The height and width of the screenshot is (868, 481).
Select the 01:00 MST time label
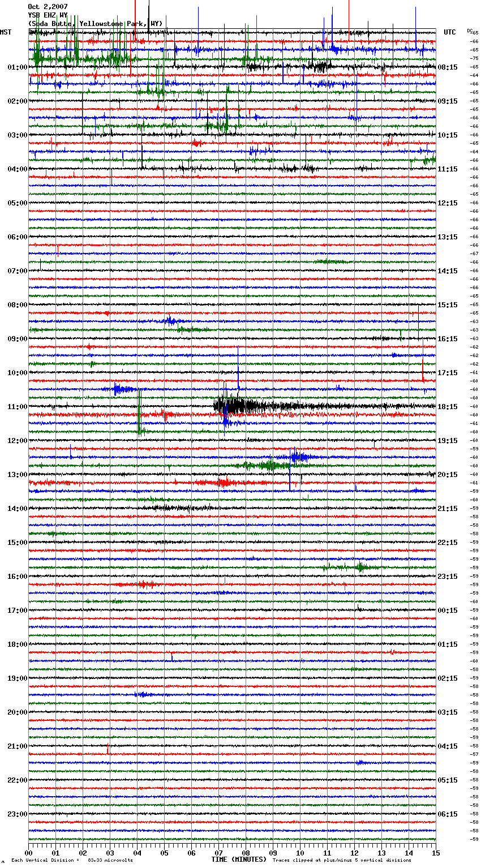18,67
